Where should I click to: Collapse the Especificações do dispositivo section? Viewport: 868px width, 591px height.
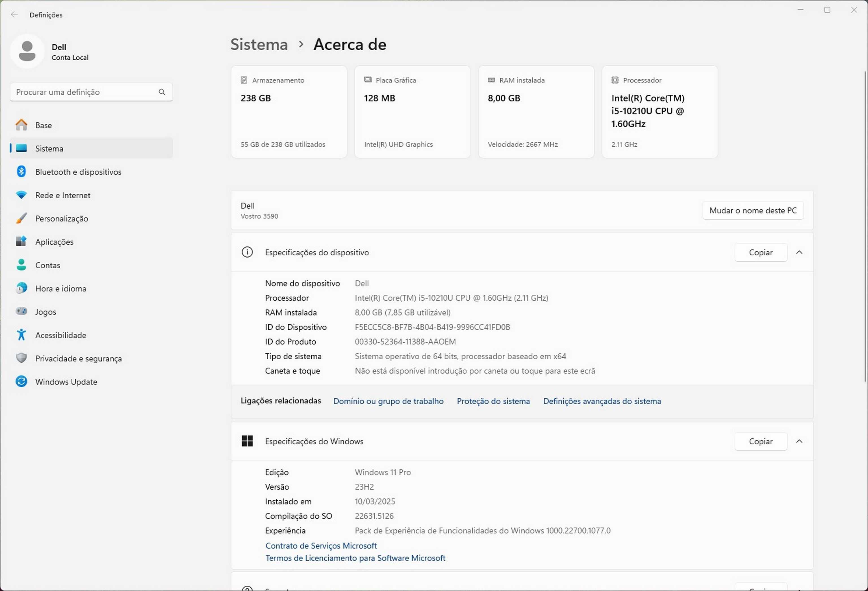(799, 252)
